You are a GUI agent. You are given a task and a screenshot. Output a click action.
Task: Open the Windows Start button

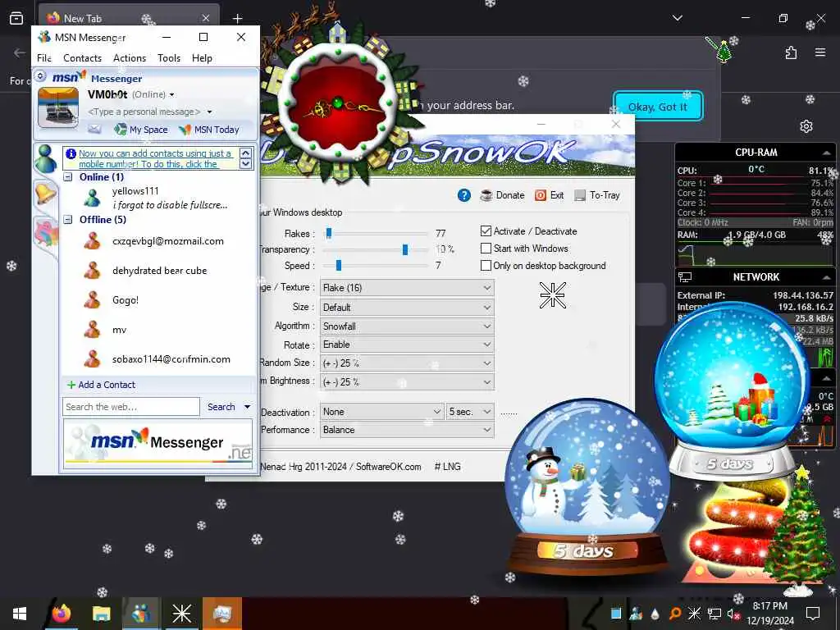(x=20, y=614)
